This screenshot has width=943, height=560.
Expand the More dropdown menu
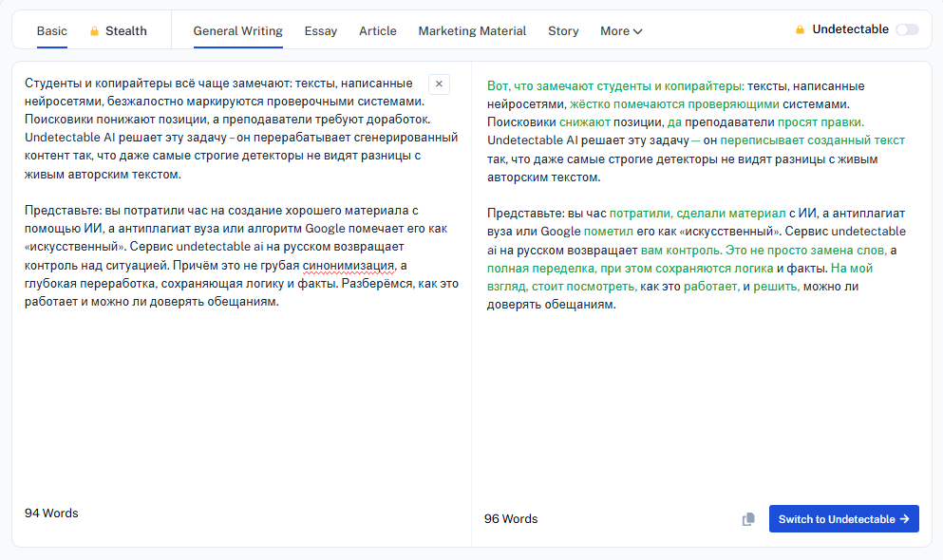pos(621,31)
